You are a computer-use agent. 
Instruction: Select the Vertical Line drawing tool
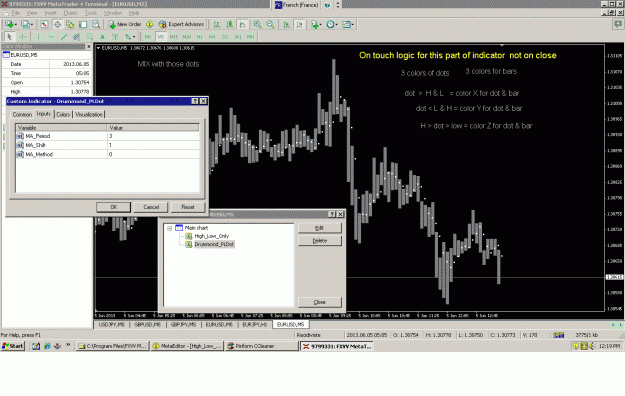(x=38, y=37)
